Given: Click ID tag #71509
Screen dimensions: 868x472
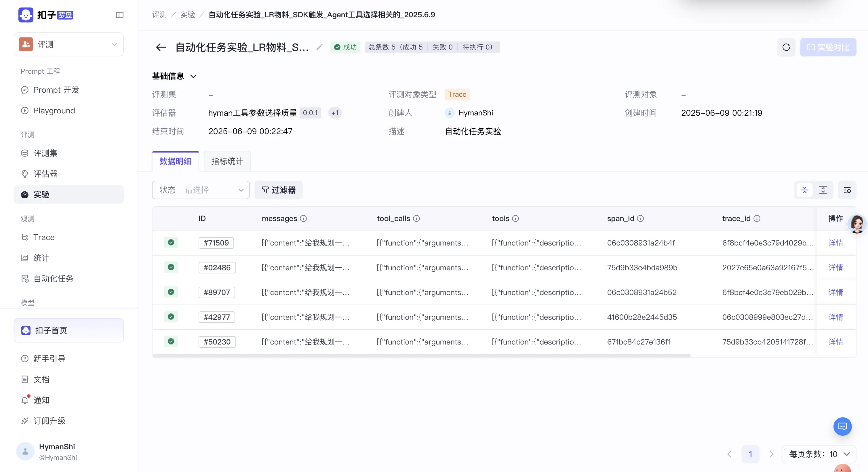Looking at the screenshot, I should click(216, 243).
